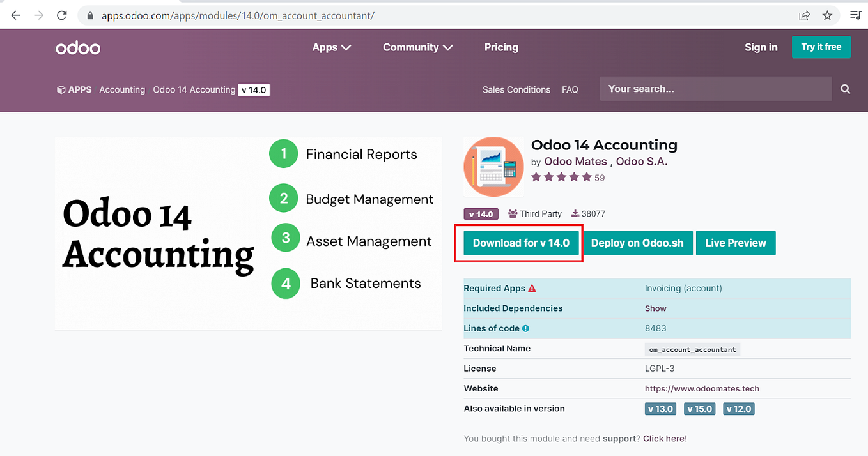Viewport: 868px width, 456px height.
Task: Expand the Community dropdown
Action: [x=417, y=47]
